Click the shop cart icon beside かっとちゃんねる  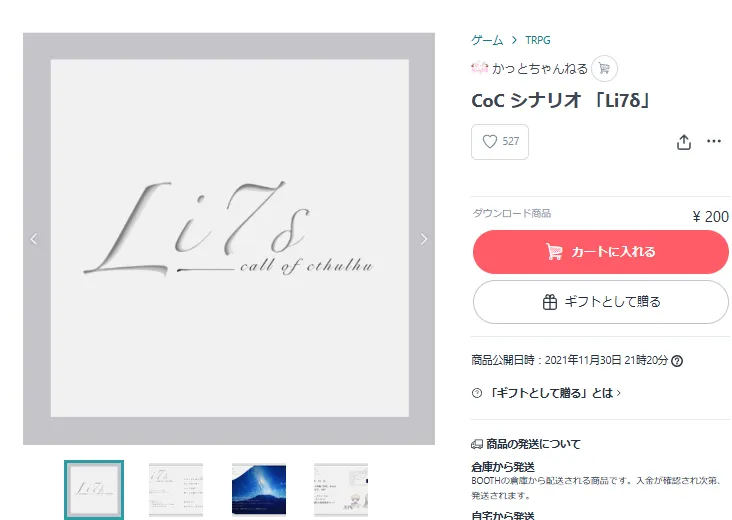click(x=604, y=69)
